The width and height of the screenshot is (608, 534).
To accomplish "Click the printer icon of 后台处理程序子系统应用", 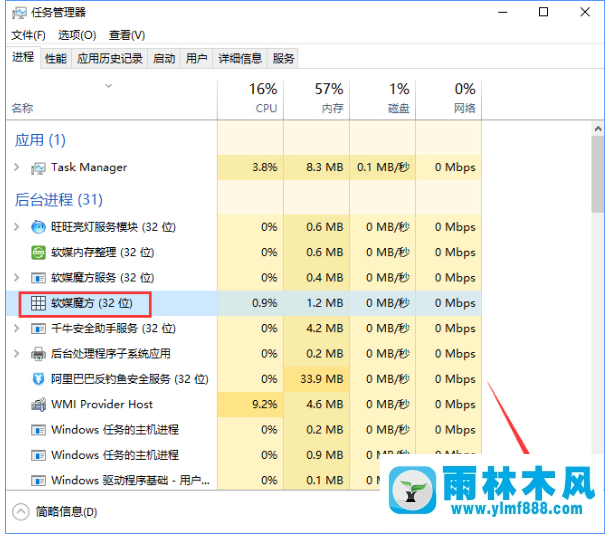I will tap(38, 354).
